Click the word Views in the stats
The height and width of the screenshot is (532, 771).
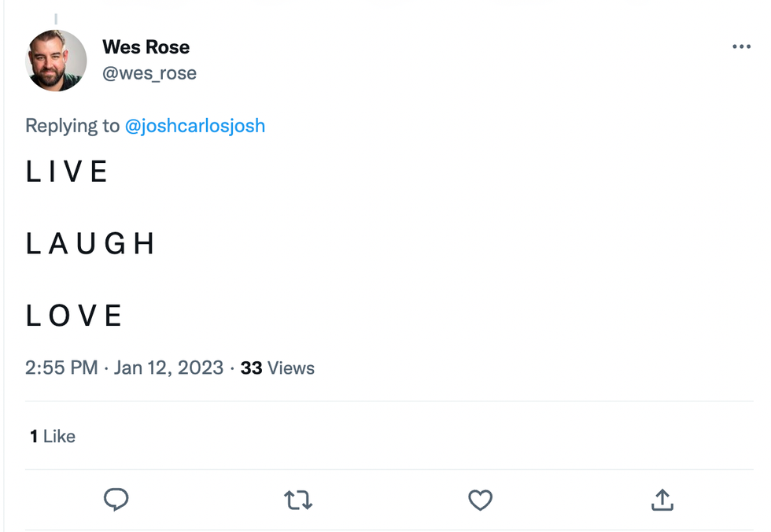[290, 368]
